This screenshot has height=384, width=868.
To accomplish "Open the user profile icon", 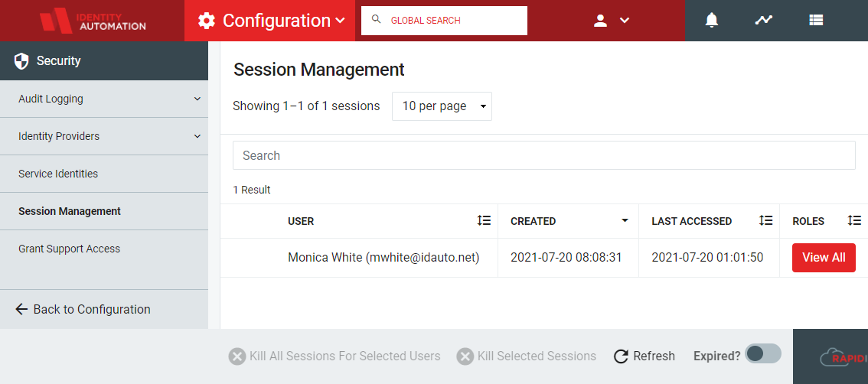I will click(x=601, y=21).
